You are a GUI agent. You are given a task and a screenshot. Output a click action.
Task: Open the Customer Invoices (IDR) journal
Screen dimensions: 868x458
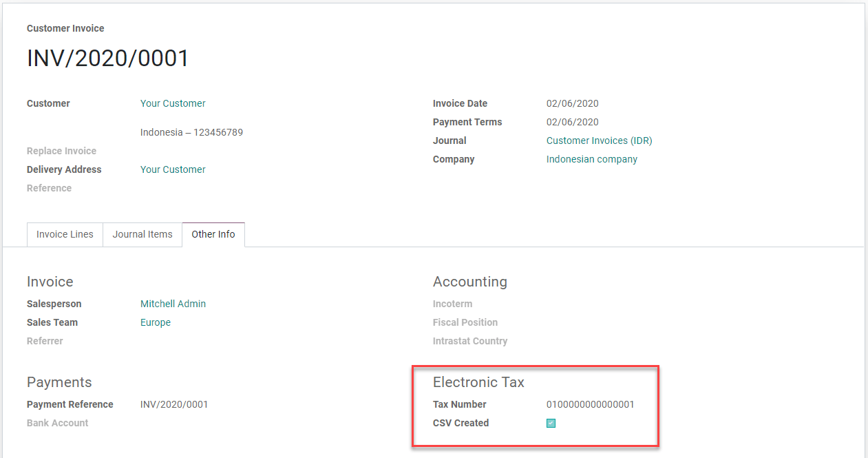point(598,140)
